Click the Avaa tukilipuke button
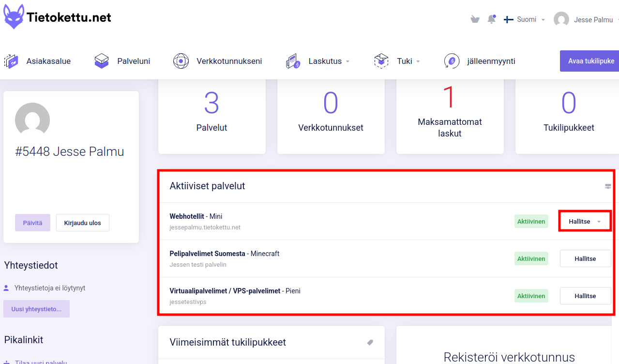 589,61
